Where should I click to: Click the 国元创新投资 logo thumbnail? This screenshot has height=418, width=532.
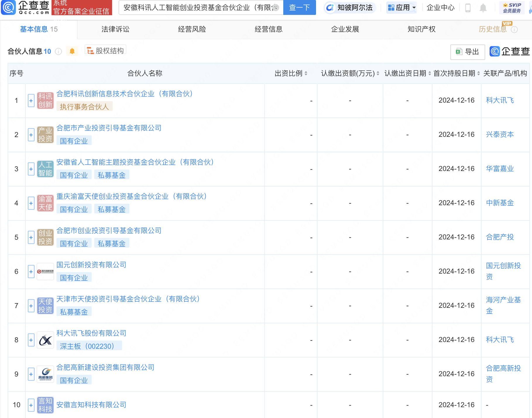45,272
